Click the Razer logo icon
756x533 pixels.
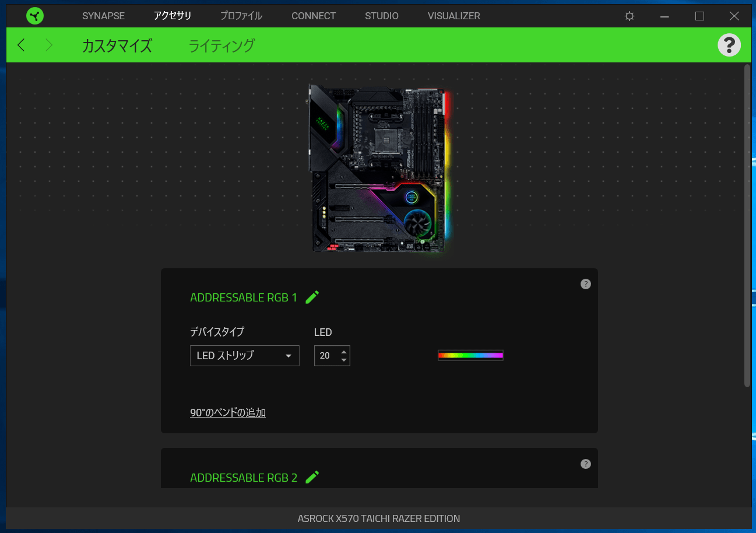coord(35,16)
